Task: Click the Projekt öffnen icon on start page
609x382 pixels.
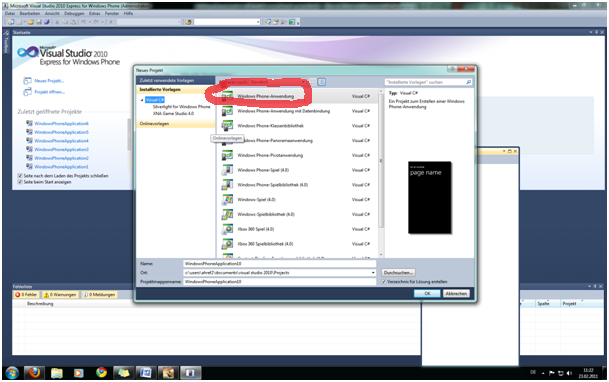Action: [x=27, y=92]
